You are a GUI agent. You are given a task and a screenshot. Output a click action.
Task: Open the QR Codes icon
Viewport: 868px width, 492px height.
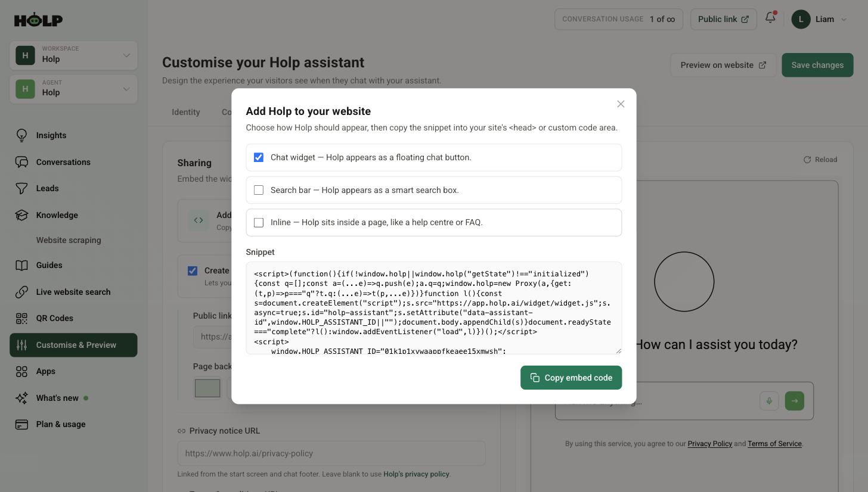tap(21, 318)
